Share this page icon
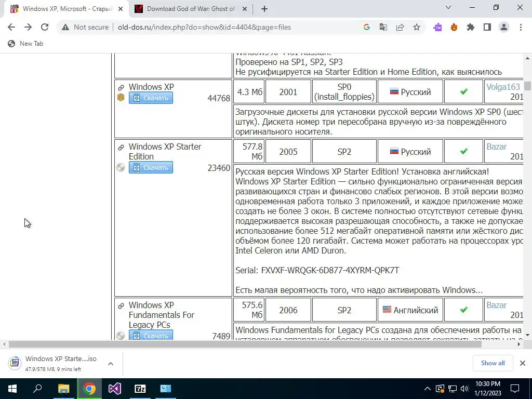The image size is (532, 399). tap(400, 27)
